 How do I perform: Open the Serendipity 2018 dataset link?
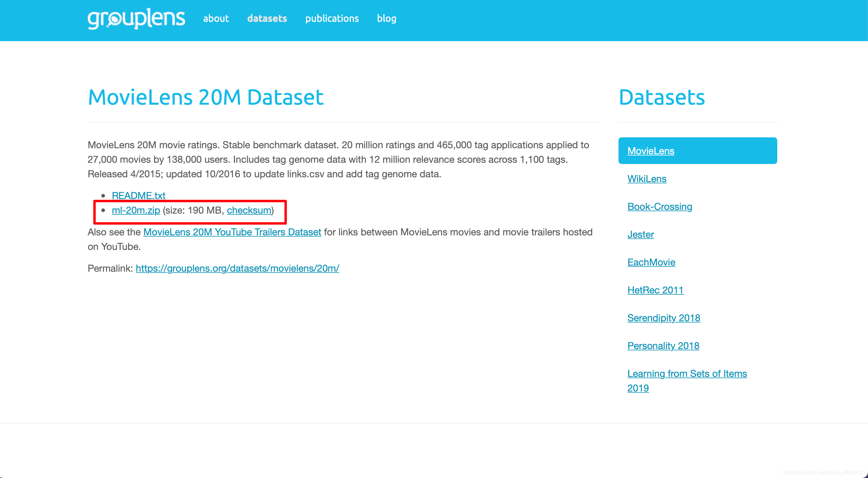(664, 318)
